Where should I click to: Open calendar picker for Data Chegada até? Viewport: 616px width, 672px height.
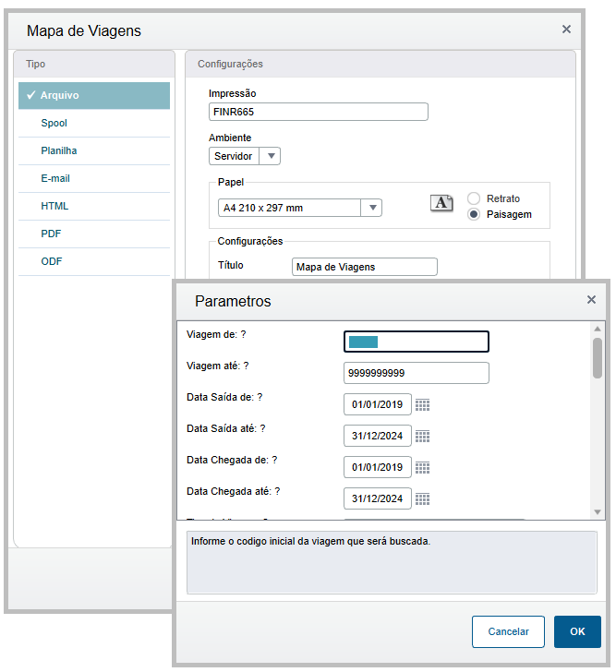click(x=422, y=498)
